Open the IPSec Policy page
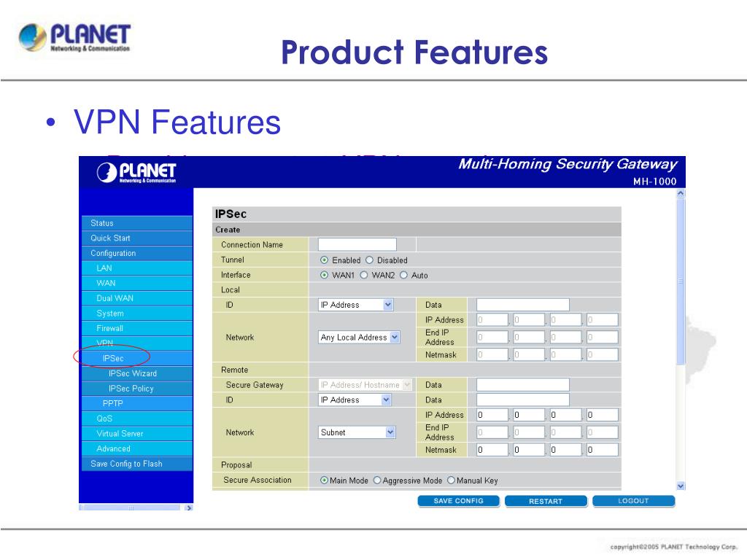The width and height of the screenshot is (747, 560). 137,389
